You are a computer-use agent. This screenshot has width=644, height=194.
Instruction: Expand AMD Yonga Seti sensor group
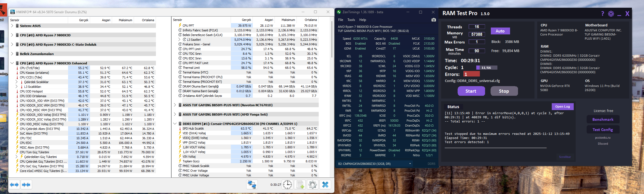click(x=175, y=114)
